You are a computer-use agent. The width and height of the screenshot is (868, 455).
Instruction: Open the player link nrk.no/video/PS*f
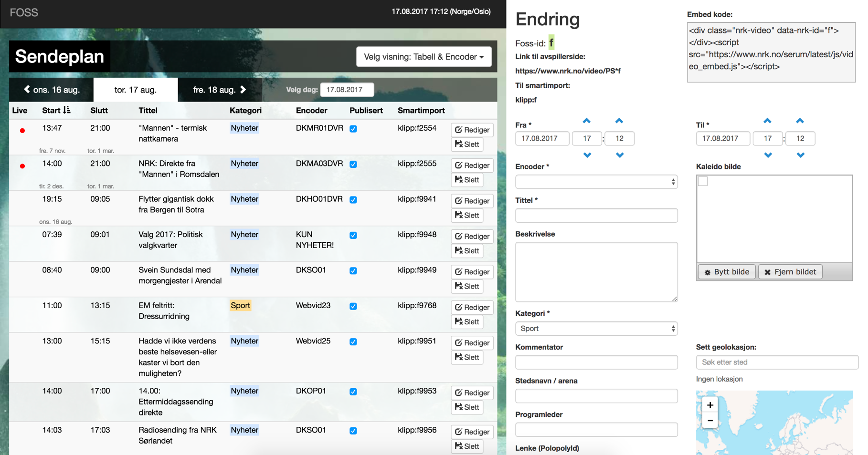tap(568, 71)
